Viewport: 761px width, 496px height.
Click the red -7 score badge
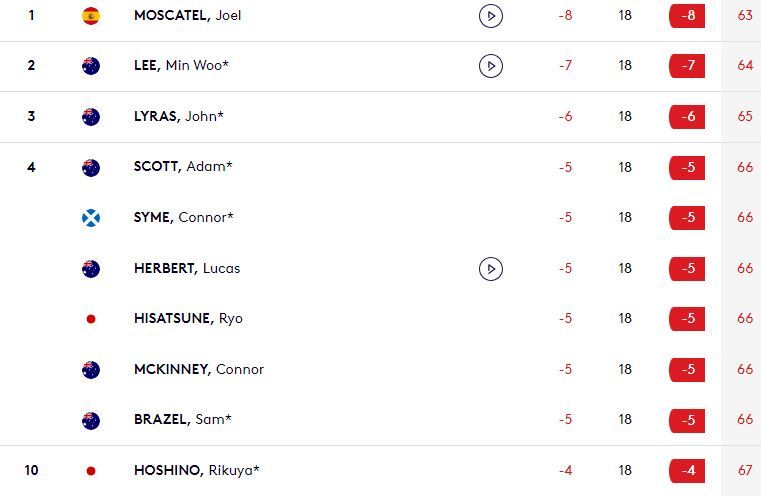pos(687,66)
